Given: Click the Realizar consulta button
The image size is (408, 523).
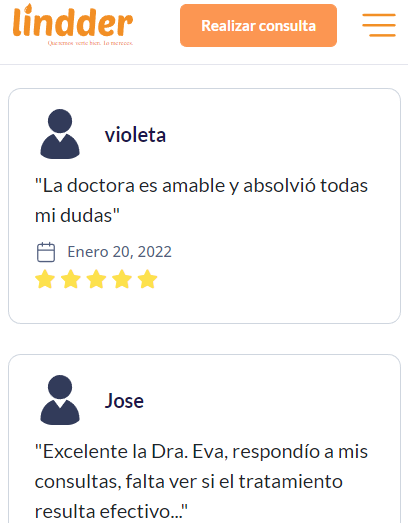Looking at the screenshot, I should pos(258,26).
